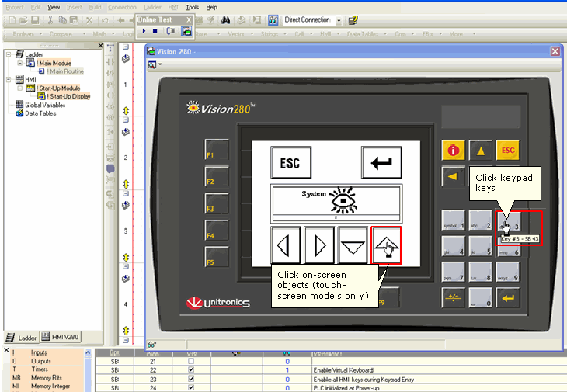The height and width of the screenshot is (392, 567).
Task: Click the F3 function key
Action: [217, 203]
